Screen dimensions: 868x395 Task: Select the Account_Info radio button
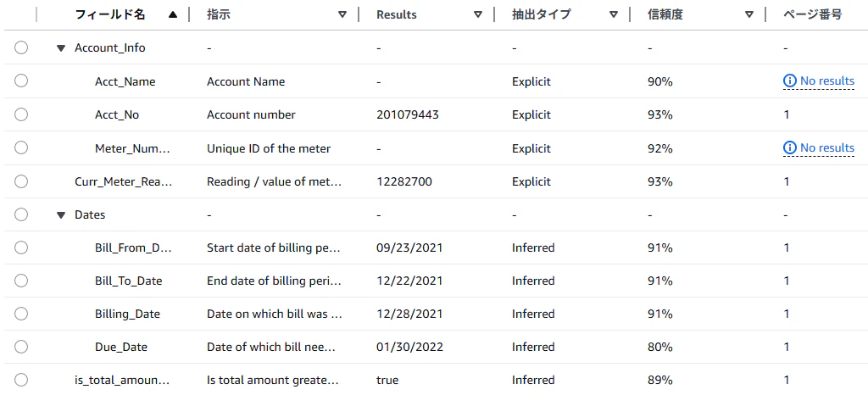pos(21,48)
